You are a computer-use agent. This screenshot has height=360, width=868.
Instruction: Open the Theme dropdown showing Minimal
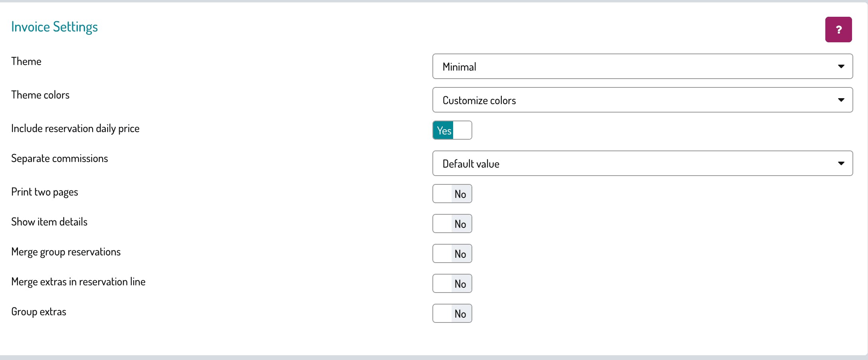(642, 66)
